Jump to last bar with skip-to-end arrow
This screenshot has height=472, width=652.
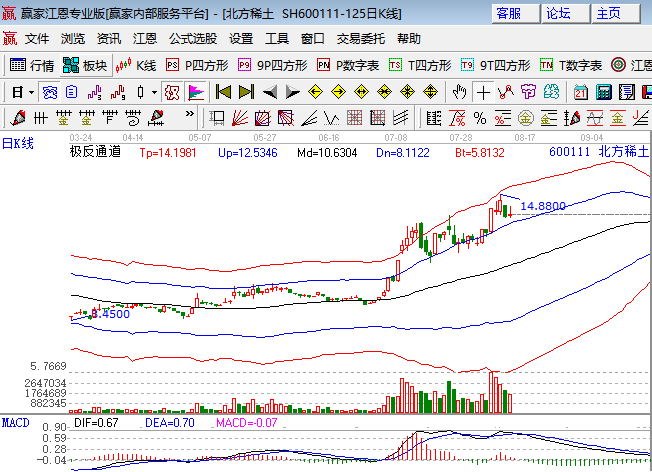pos(246,92)
